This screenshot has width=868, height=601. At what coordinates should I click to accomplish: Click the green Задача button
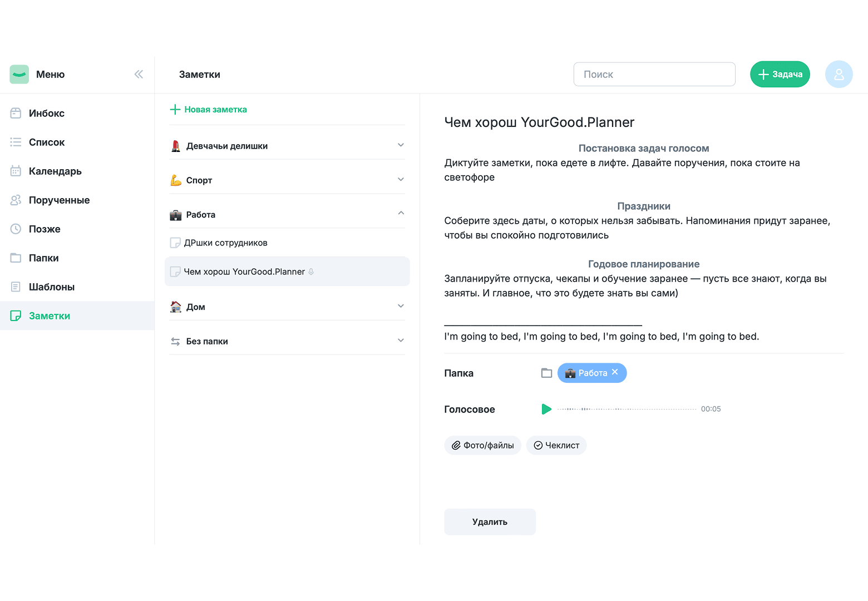[780, 75]
